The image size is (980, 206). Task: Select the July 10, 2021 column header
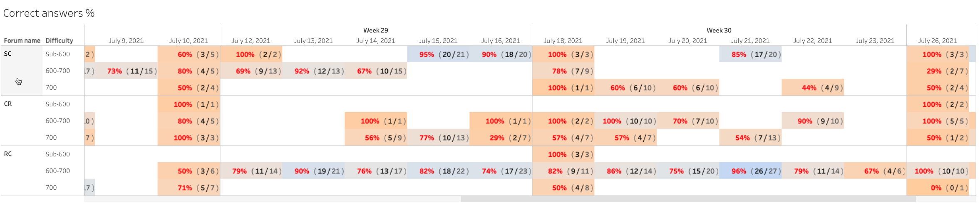(188, 41)
